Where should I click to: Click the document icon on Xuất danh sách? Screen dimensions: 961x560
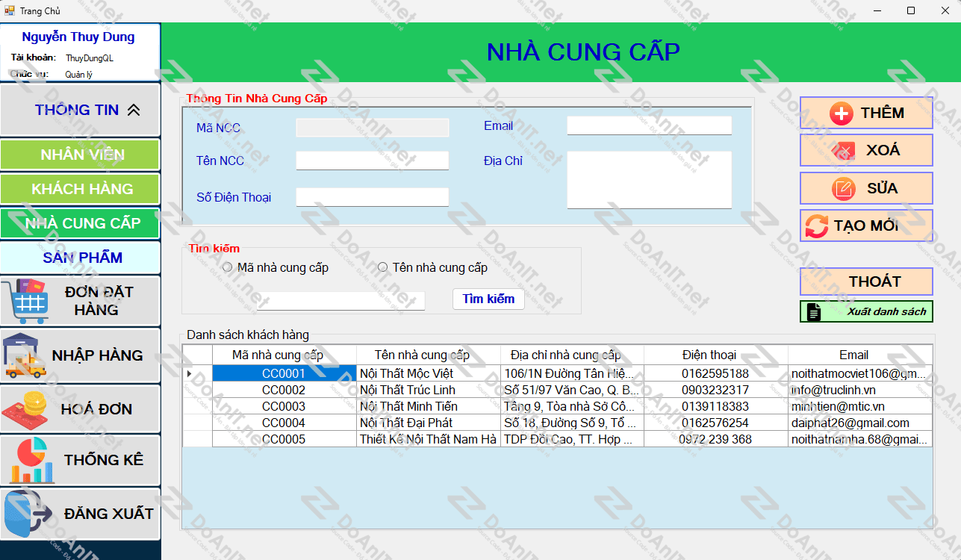(x=814, y=312)
